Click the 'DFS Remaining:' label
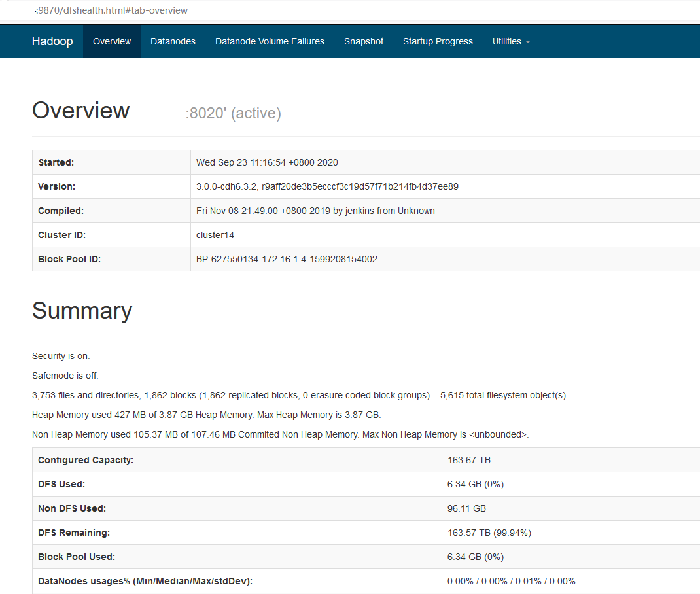 tap(74, 533)
